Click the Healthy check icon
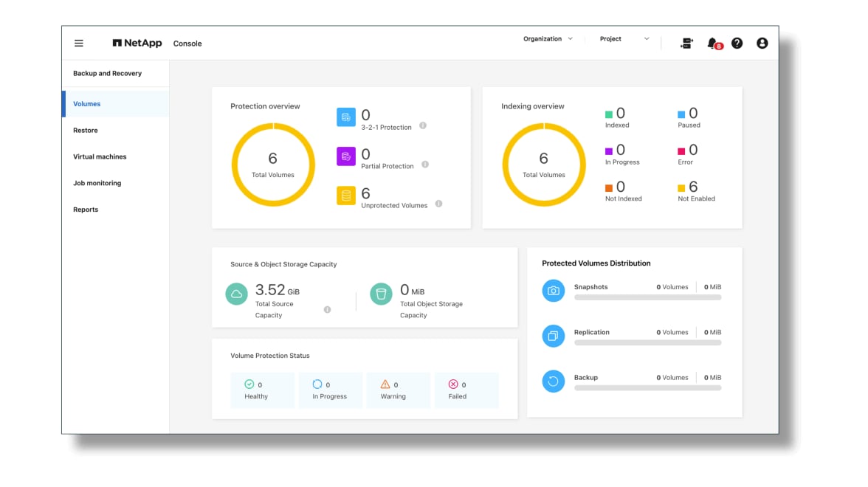Screen dimensions: 868x487 pyautogui.click(x=249, y=384)
